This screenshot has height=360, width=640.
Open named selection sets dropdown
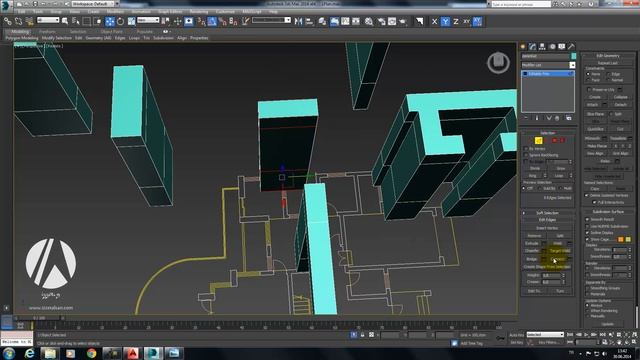(271, 20)
